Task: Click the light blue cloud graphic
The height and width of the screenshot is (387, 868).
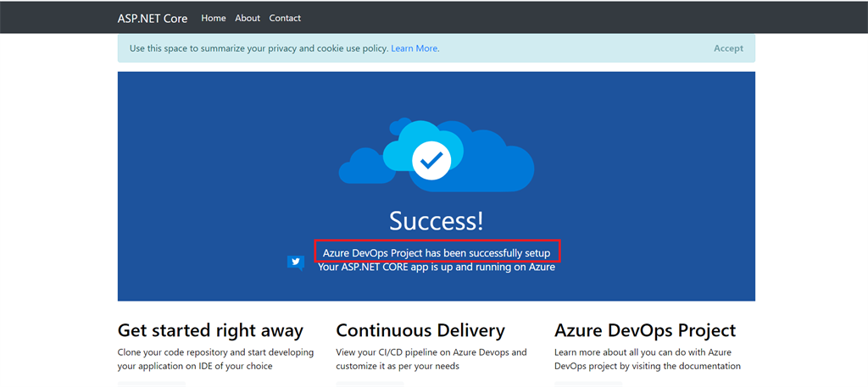Action: click(420, 144)
